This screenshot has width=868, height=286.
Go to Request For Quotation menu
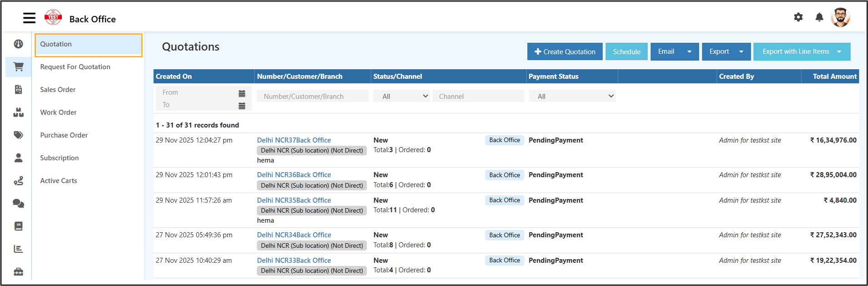coord(75,67)
